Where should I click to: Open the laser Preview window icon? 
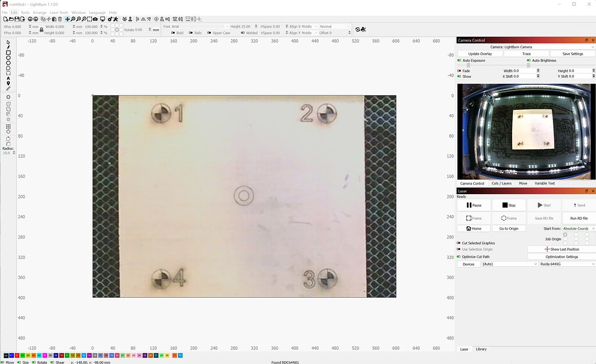coord(102,19)
